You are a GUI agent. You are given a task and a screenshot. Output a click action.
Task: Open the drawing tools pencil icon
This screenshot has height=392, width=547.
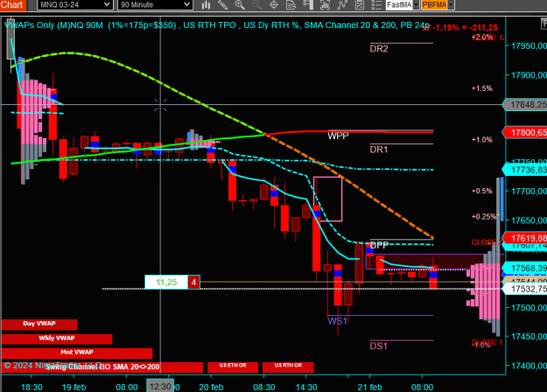pos(222,4)
